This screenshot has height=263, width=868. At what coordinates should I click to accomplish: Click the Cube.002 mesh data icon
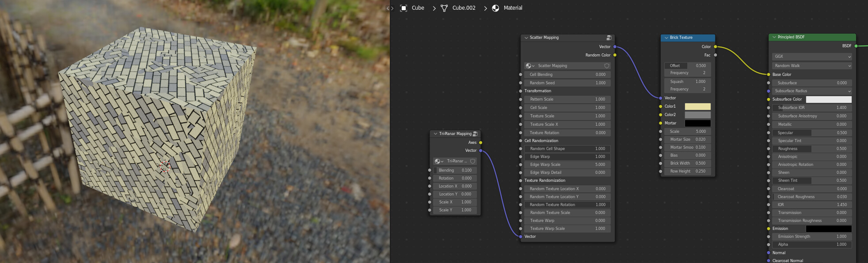click(444, 8)
